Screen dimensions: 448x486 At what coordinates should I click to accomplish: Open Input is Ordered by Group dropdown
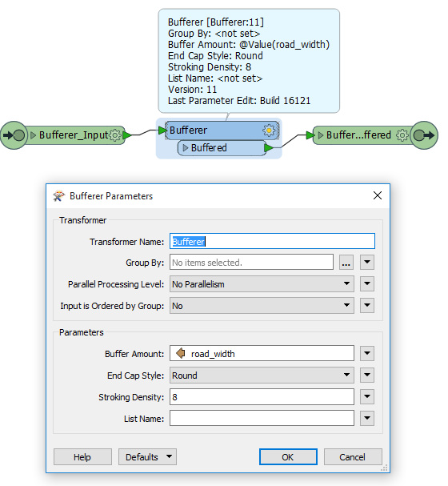(x=262, y=306)
